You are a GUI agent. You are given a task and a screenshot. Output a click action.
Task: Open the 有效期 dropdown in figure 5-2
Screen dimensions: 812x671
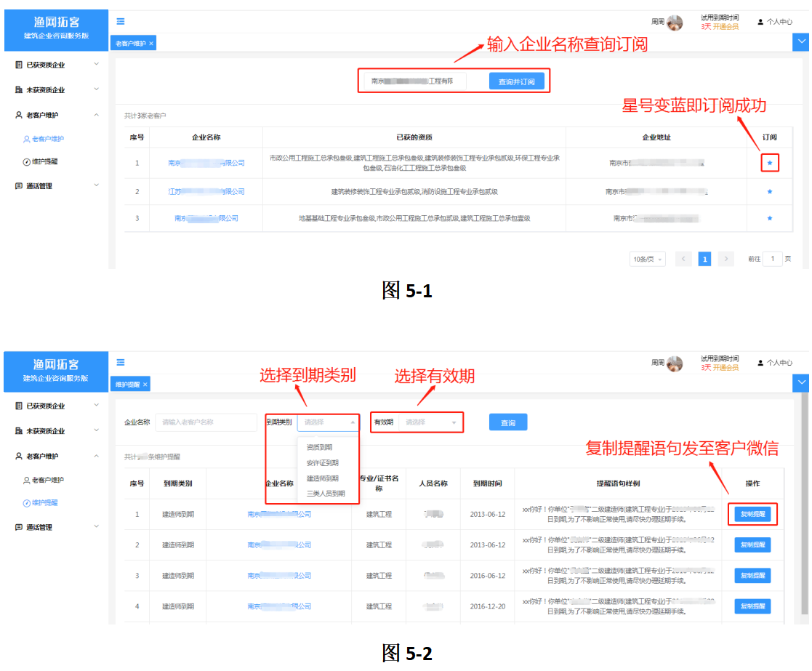(x=430, y=422)
